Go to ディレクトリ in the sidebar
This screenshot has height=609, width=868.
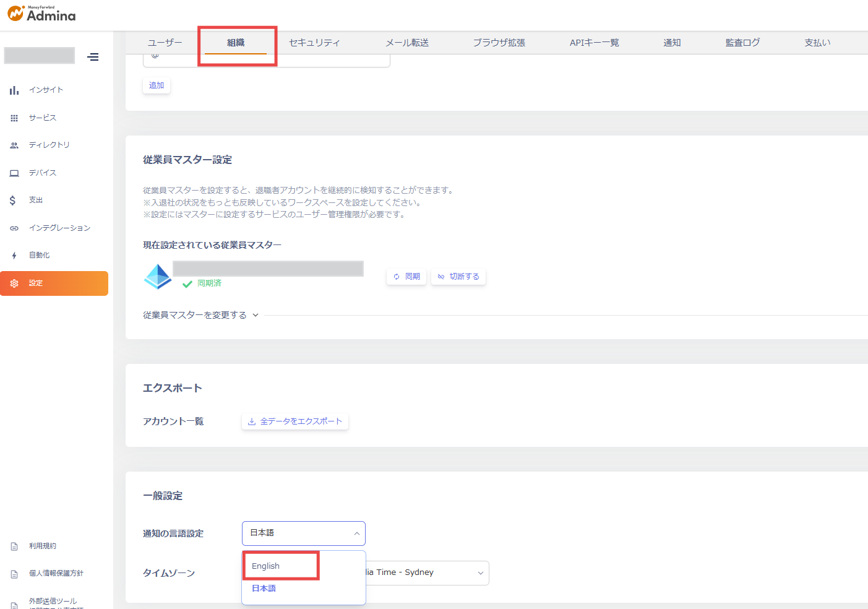tap(49, 145)
